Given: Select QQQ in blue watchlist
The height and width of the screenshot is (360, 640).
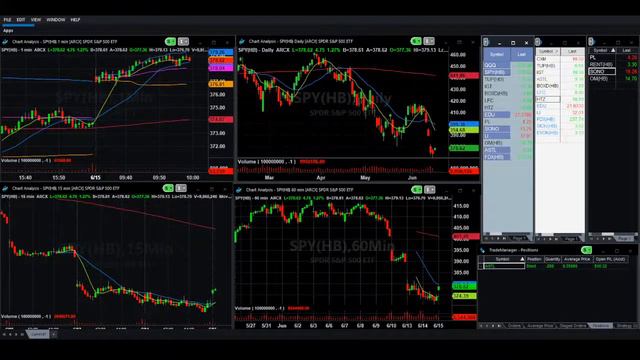Looking at the screenshot, I should tap(497, 65).
